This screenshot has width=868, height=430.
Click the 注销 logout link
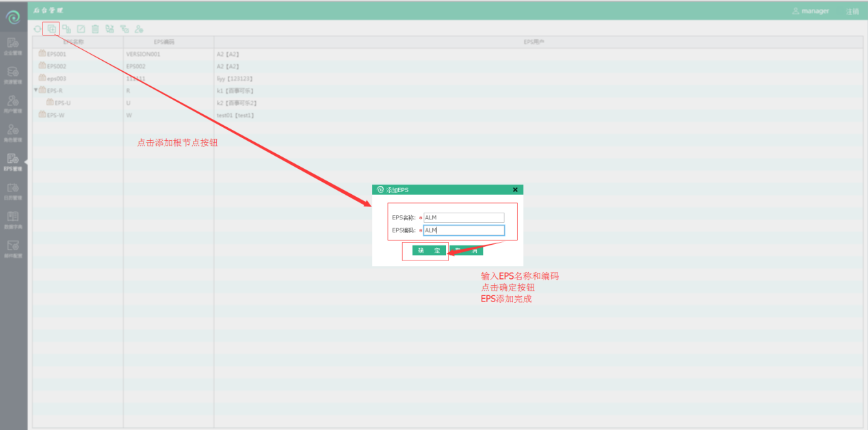coord(852,11)
